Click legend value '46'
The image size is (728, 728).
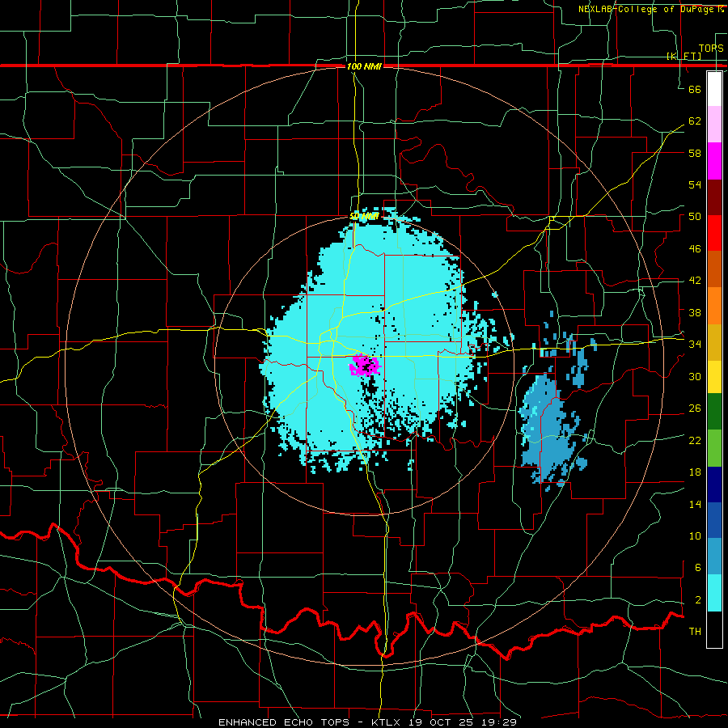(695, 248)
